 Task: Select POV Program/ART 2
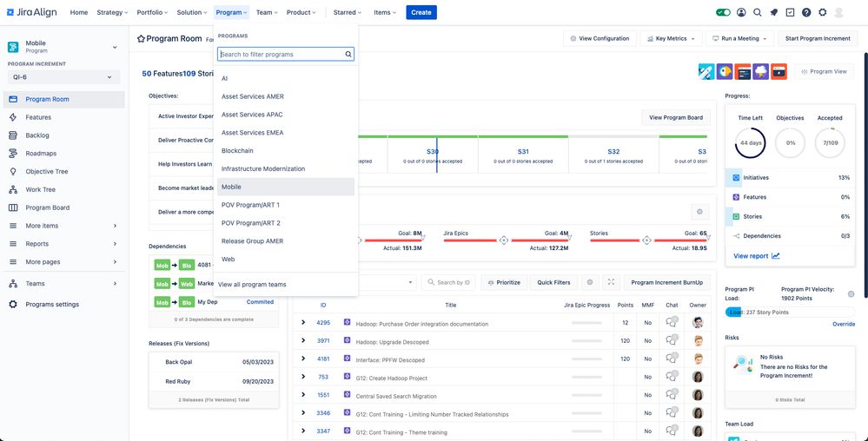click(x=286, y=223)
